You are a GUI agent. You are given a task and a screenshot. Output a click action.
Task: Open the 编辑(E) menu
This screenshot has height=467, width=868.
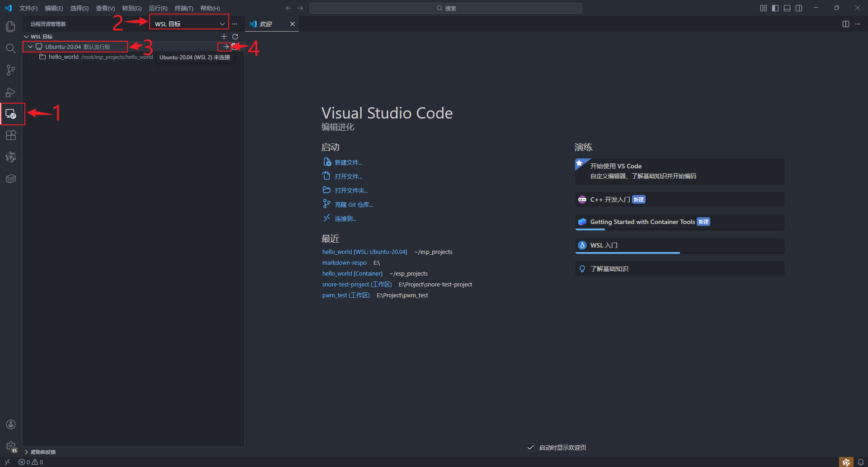[x=54, y=8]
